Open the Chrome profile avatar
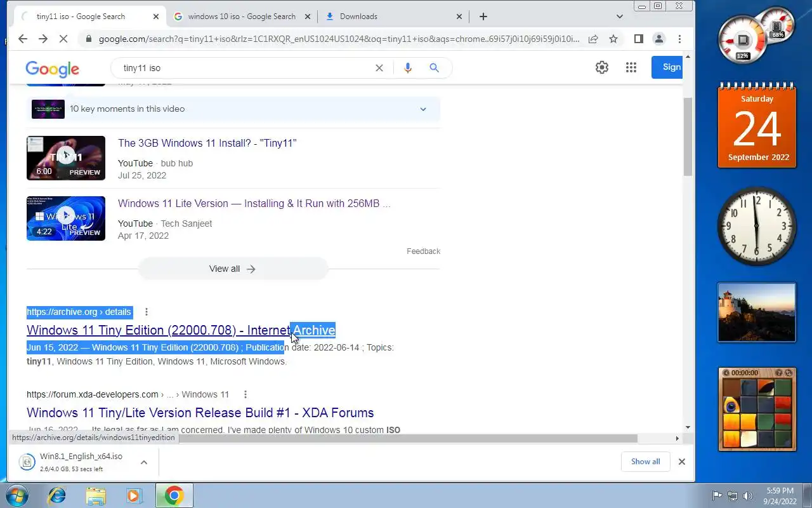This screenshot has height=508, width=812. point(659,39)
